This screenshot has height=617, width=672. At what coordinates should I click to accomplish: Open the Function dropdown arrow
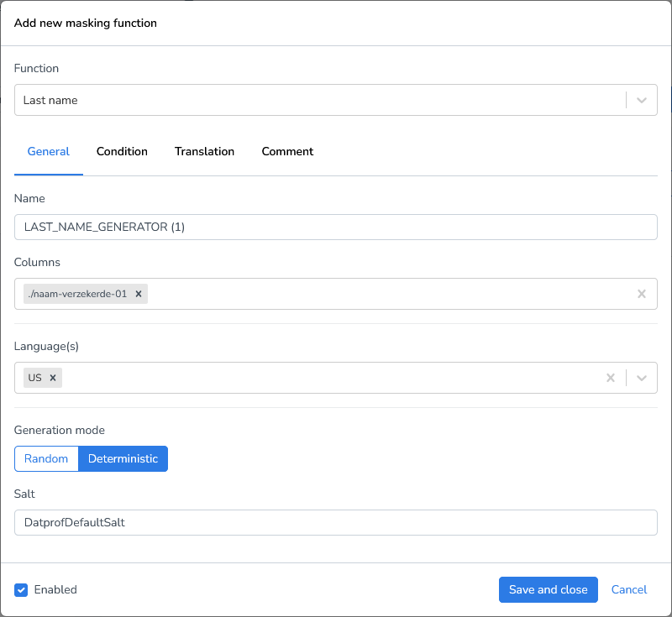click(x=641, y=100)
